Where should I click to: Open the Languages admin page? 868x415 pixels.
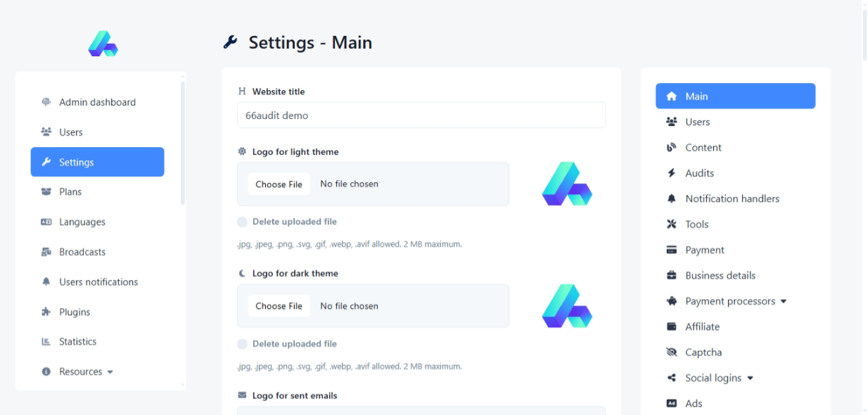(x=82, y=222)
